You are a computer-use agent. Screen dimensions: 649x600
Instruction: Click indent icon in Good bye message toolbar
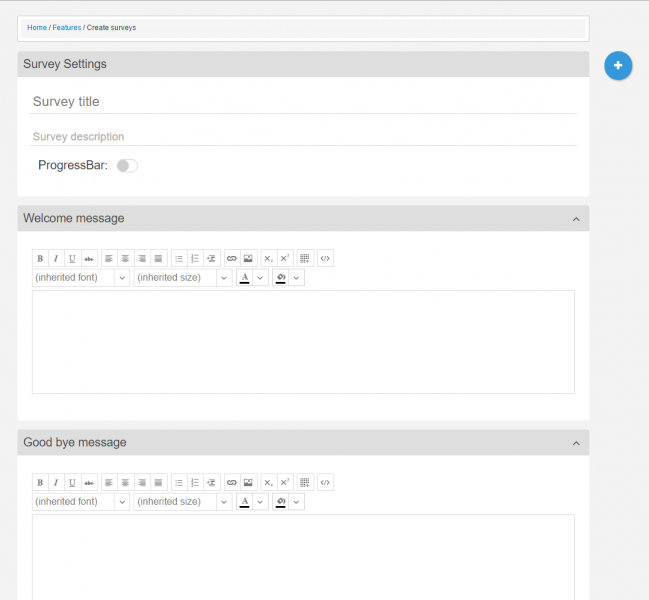[x=212, y=482]
